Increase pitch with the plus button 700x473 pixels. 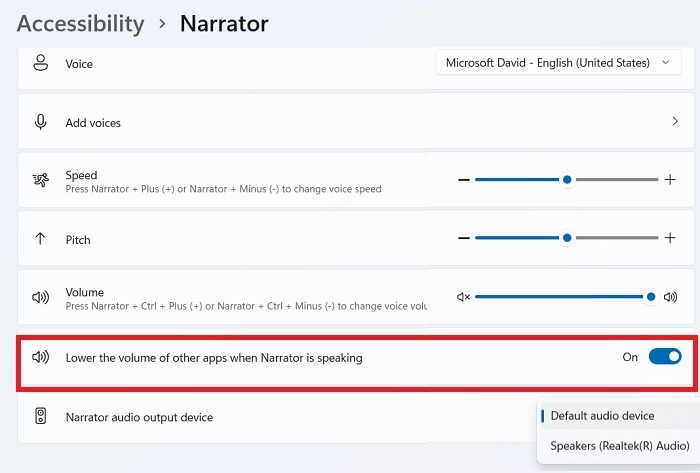[x=670, y=238]
